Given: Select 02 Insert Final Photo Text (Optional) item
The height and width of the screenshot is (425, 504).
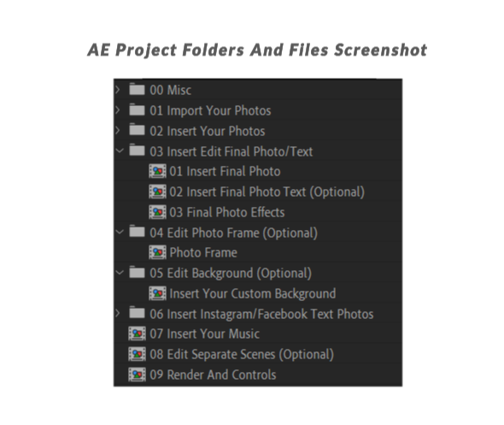Looking at the screenshot, I should pyautogui.click(x=267, y=192).
